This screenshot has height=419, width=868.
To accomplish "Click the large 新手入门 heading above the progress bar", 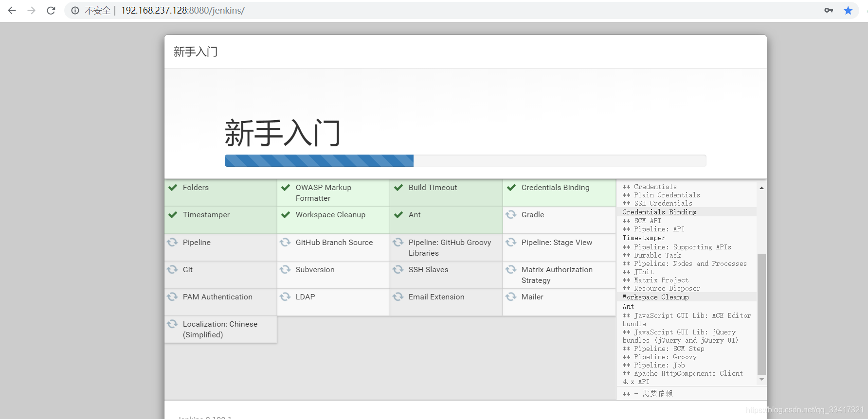I will click(283, 133).
